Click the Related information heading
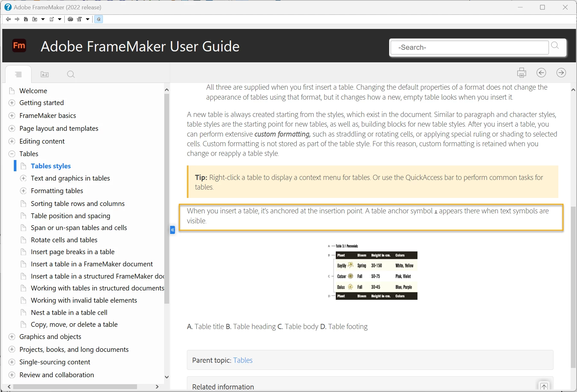 tap(223, 387)
